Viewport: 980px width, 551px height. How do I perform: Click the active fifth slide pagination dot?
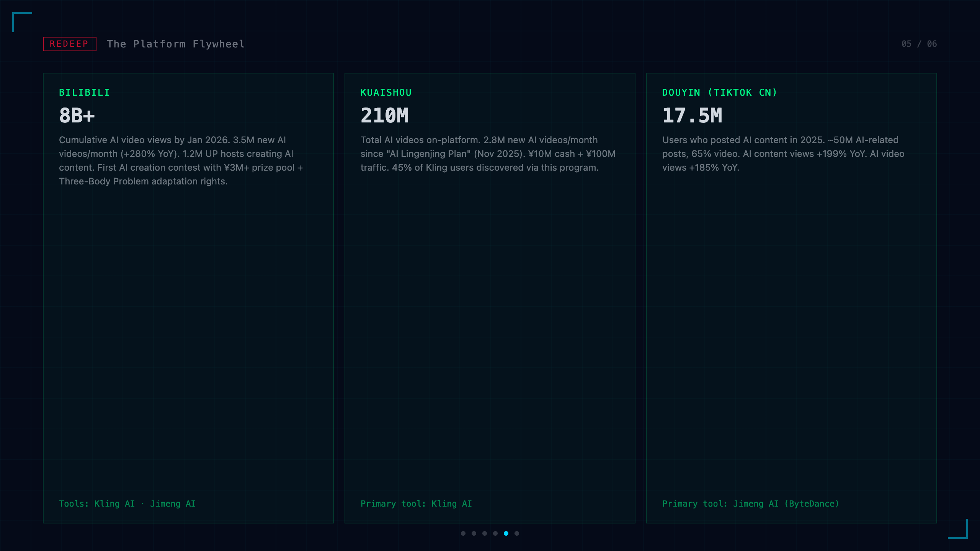pos(506,533)
